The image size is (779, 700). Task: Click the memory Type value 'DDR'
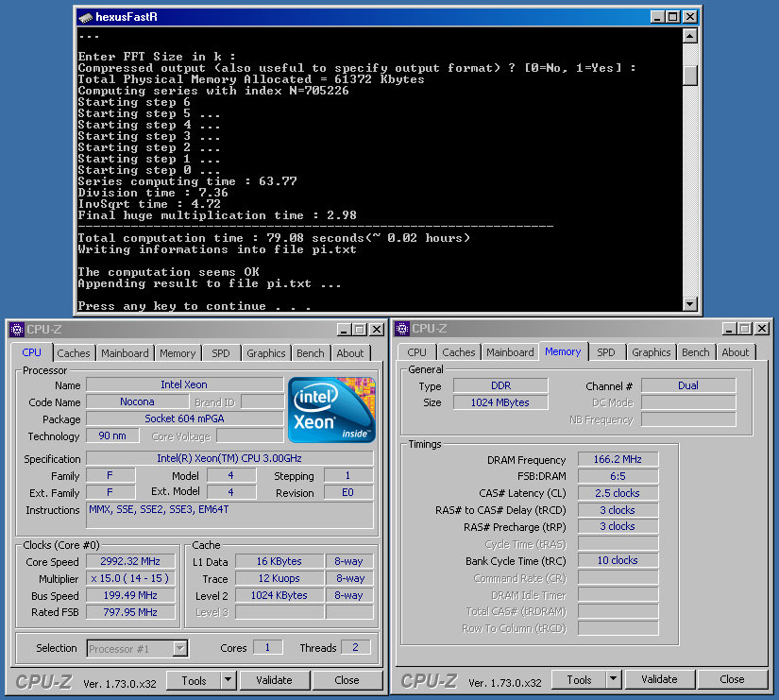coord(500,385)
